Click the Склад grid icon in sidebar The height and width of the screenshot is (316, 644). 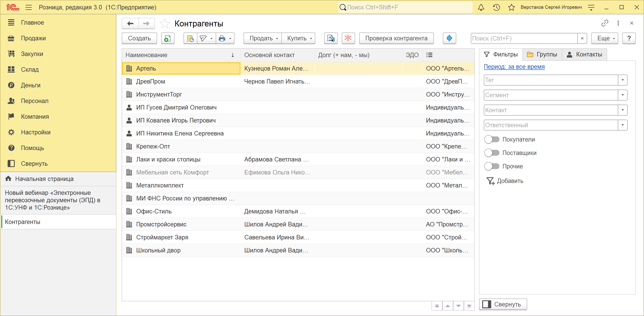click(x=11, y=70)
